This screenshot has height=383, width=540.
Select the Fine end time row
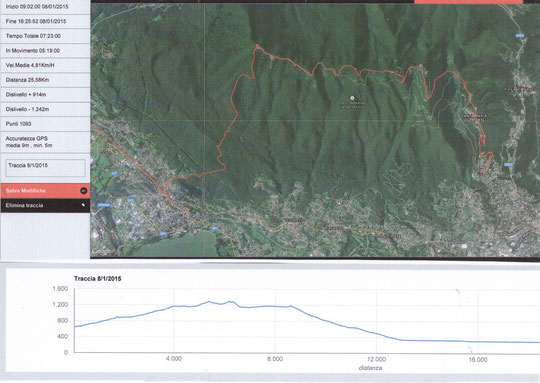pyautogui.click(x=45, y=21)
